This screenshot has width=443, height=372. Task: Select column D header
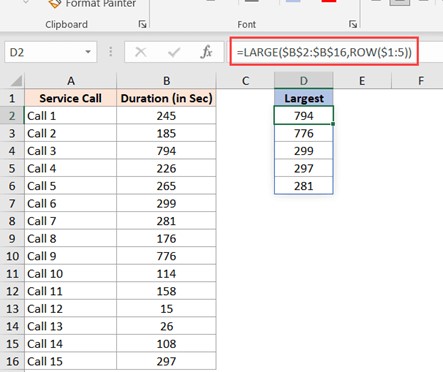pyautogui.click(x=304, y=81)
